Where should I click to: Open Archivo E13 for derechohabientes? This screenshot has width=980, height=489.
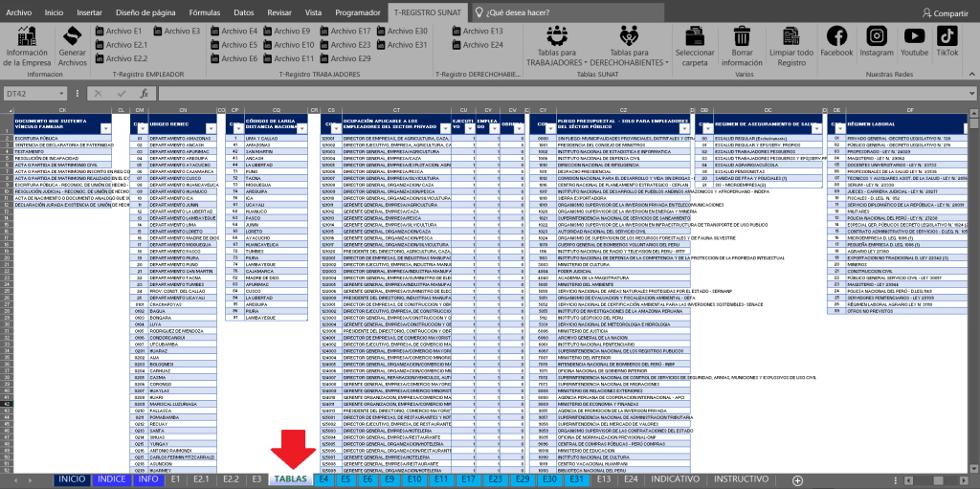pyautogui.click(x=478, y=31)
